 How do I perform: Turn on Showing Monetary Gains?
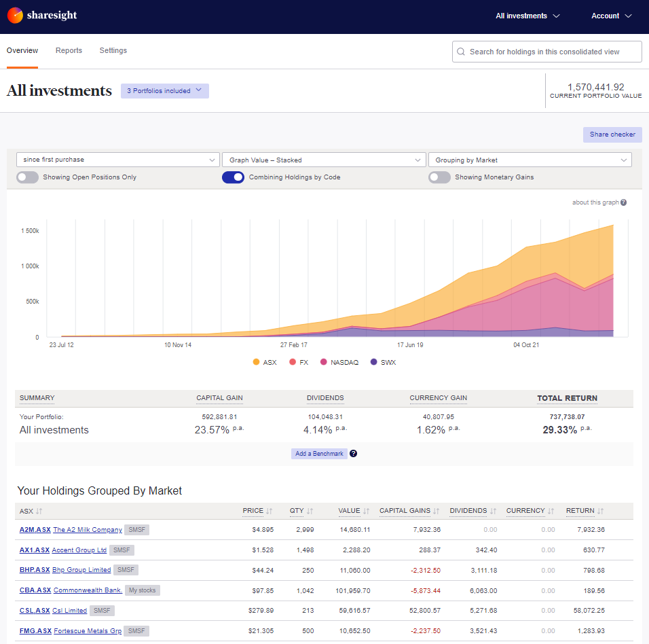[x=439, y=177]
